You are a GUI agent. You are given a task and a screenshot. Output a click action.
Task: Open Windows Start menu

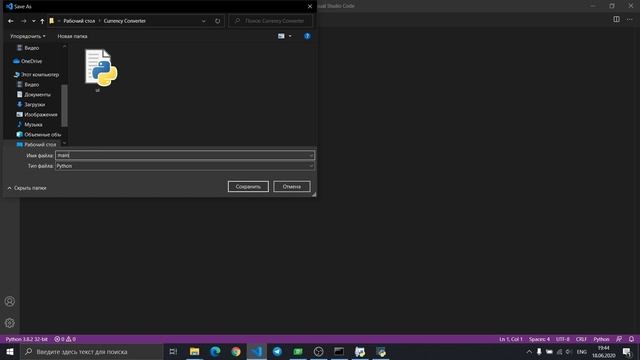tap(10, 351)
